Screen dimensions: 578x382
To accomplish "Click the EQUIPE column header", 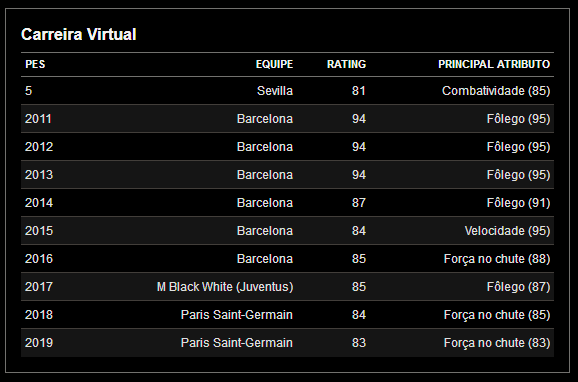I will [274, 64].
